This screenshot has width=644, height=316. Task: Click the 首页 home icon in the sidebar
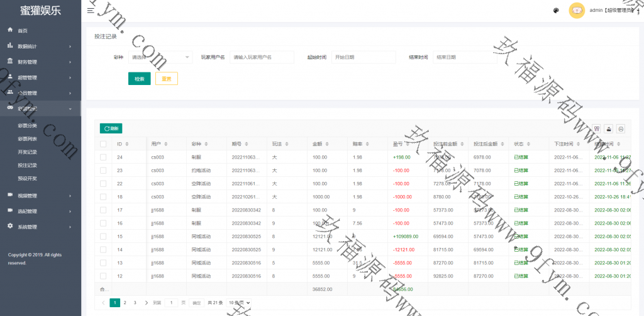10,30
